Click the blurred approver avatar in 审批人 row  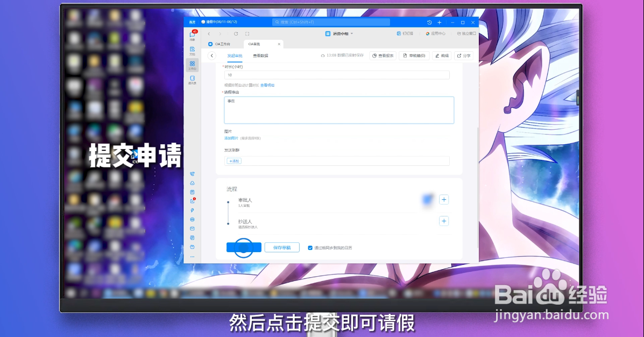(428, 200)
